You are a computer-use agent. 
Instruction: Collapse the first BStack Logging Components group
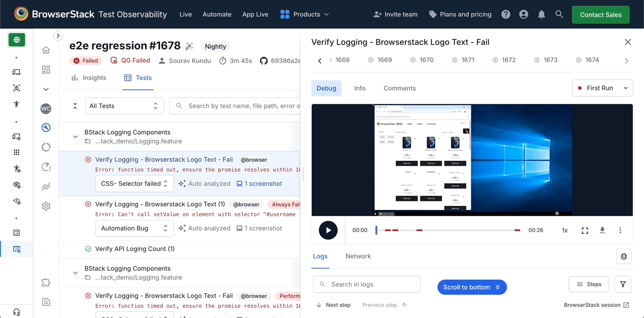click(x=76, y=137)
